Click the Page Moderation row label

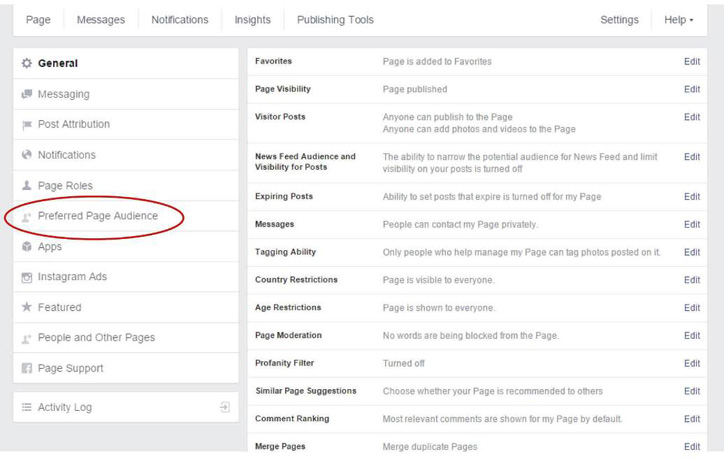coord(288,335)
